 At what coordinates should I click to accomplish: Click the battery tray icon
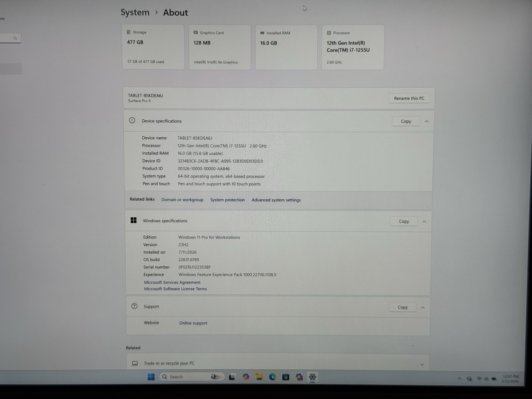point(494,378)
